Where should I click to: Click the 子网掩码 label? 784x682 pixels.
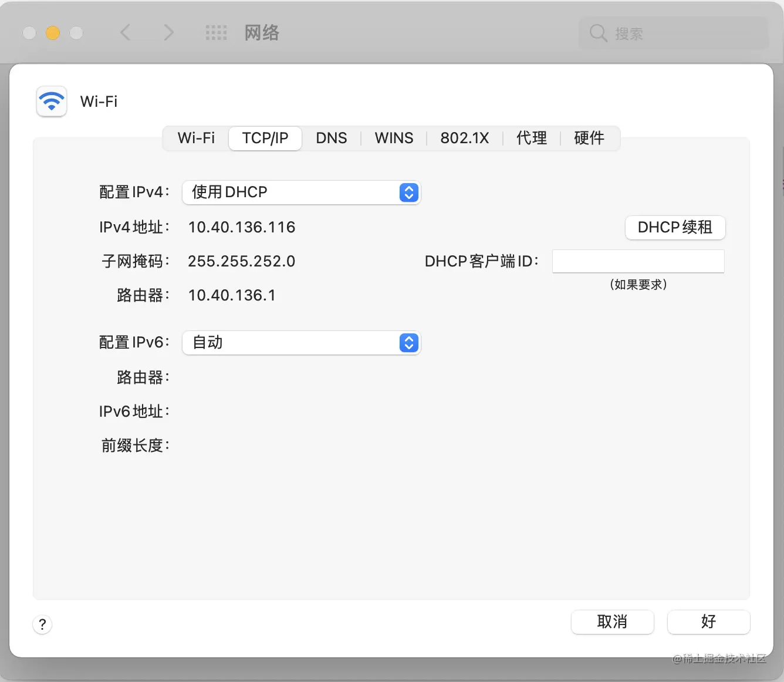[x=136, y=262]
